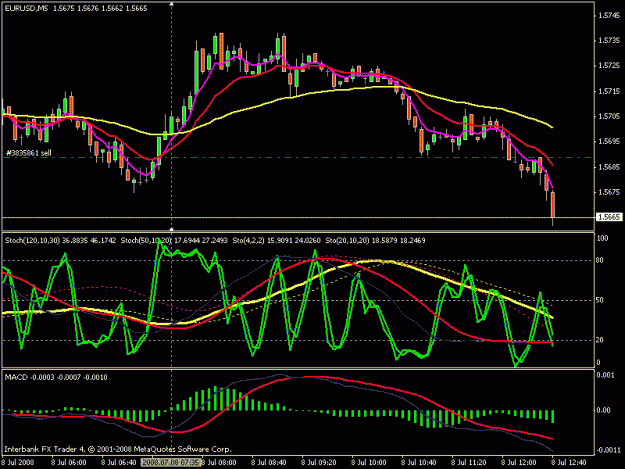Click the 100 level on stochastic scale

click(603, 238)
